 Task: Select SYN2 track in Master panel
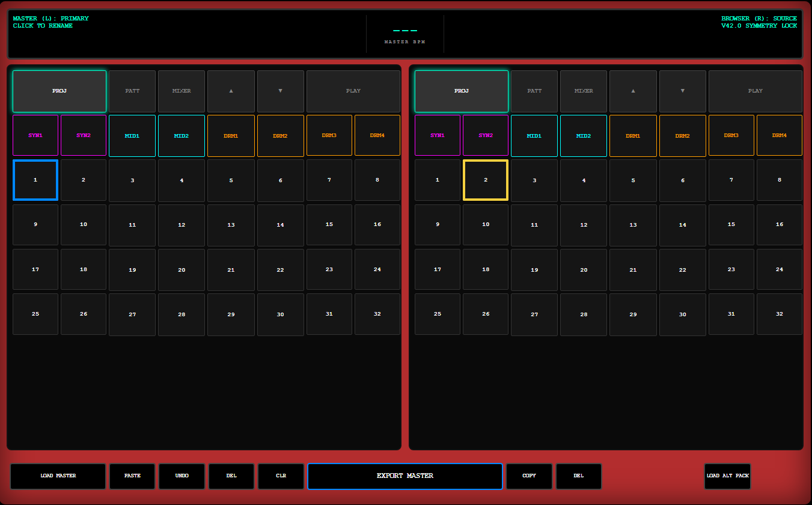(x=84, y=135)
